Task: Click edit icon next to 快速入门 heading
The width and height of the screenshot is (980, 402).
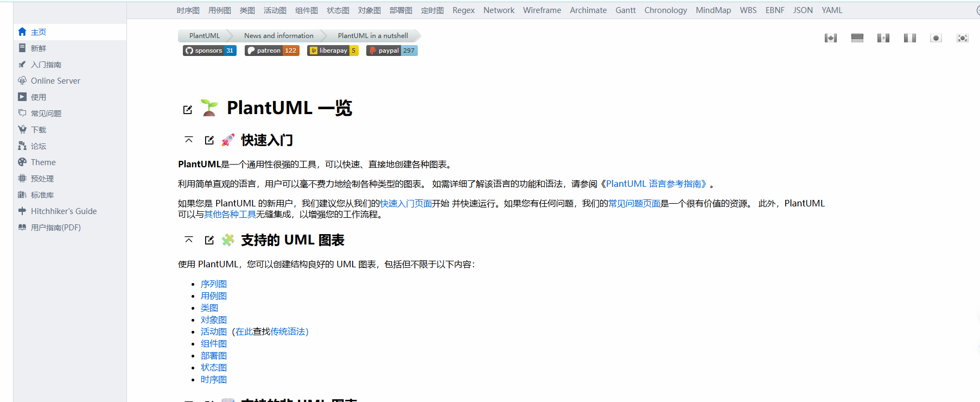Action: pos(209,140)
